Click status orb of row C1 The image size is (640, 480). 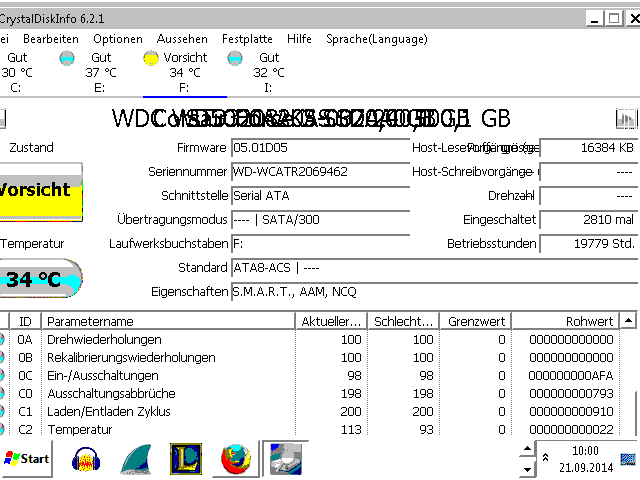click(x=2, y=411)
